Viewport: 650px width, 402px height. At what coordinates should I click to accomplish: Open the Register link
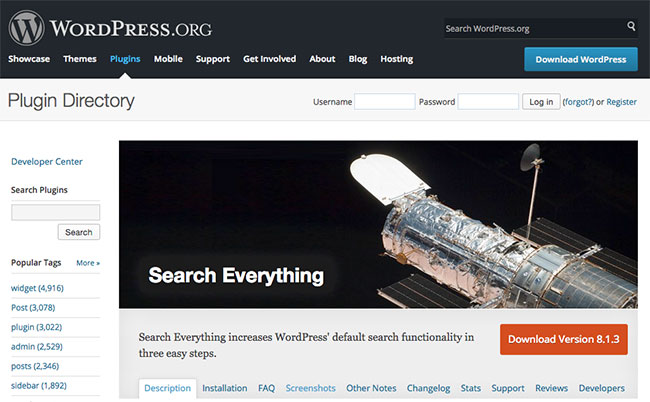[x=621, y=102]
